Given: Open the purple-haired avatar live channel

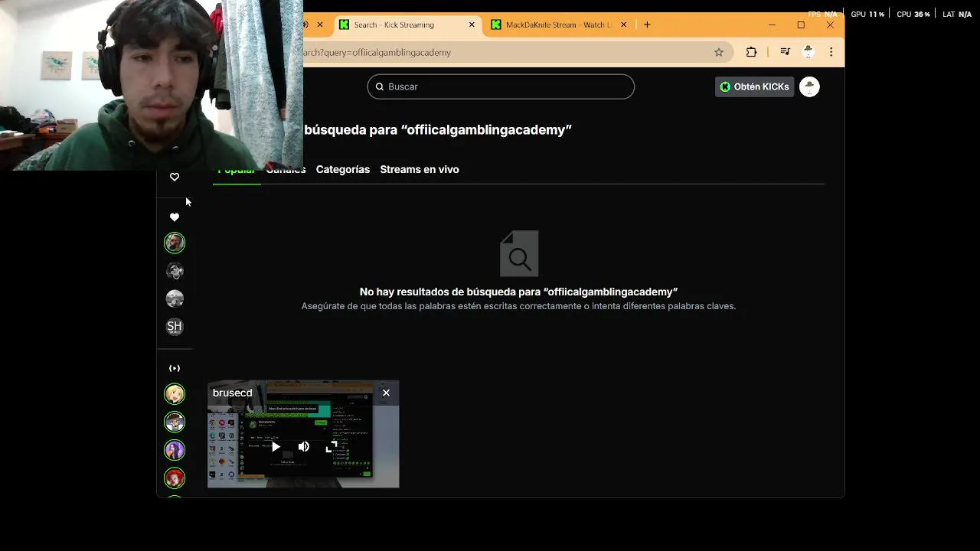Looking at the screenshot, I should point(175,450).
